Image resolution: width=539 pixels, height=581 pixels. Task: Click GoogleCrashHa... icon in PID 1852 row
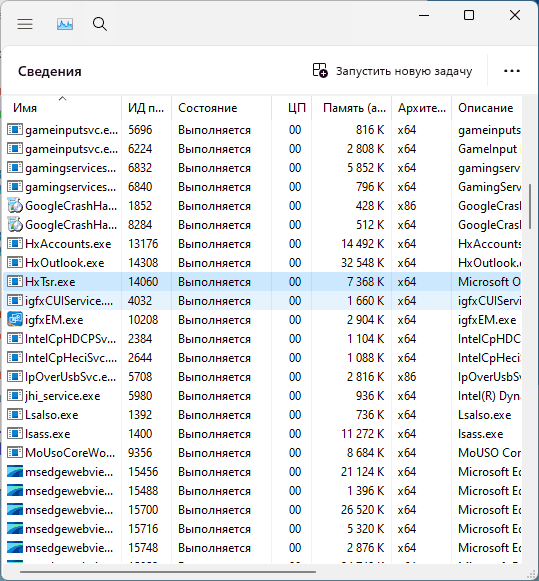(x=15, y=205)
